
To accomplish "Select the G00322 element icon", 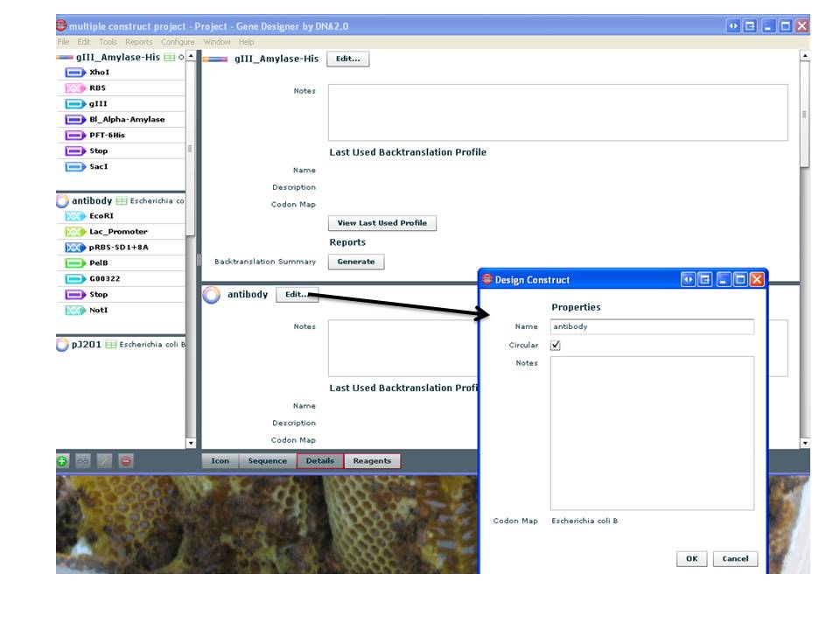I will pos(75,278).
